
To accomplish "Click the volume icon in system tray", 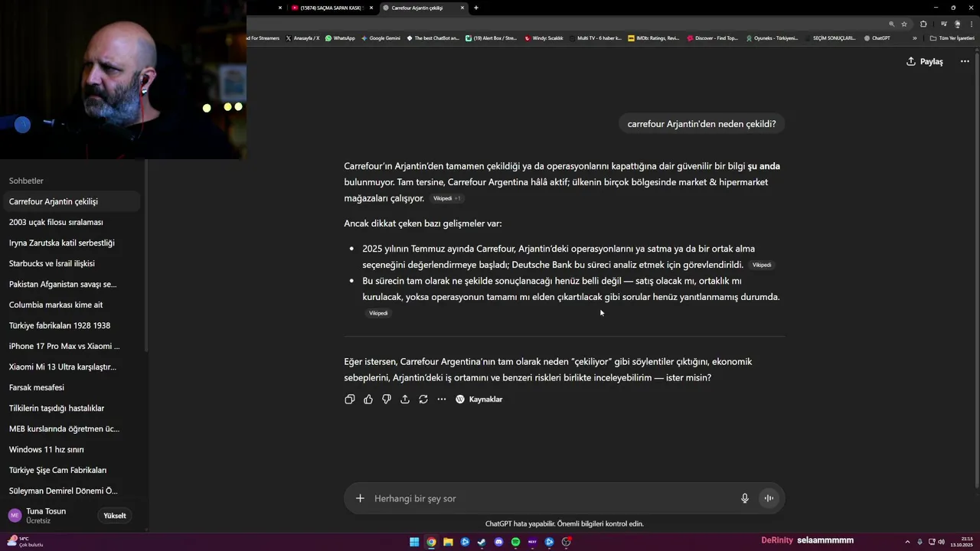I will pyautogui.click(x=941, y=542).
